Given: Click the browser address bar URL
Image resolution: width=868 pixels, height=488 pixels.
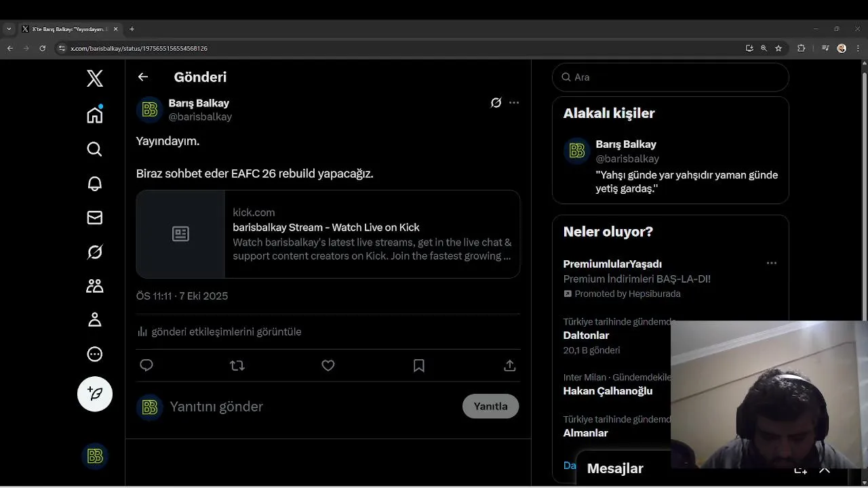Looking at the screenshot, I should point(139,49).
